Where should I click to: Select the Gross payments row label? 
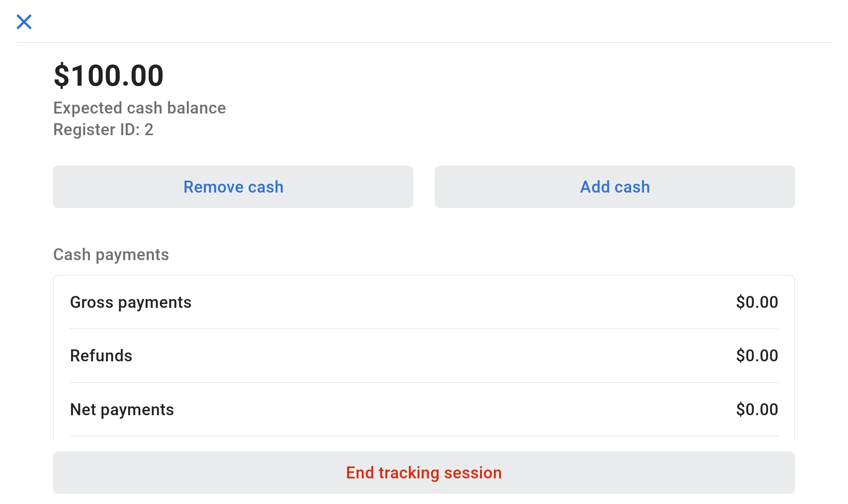point(131,302)
